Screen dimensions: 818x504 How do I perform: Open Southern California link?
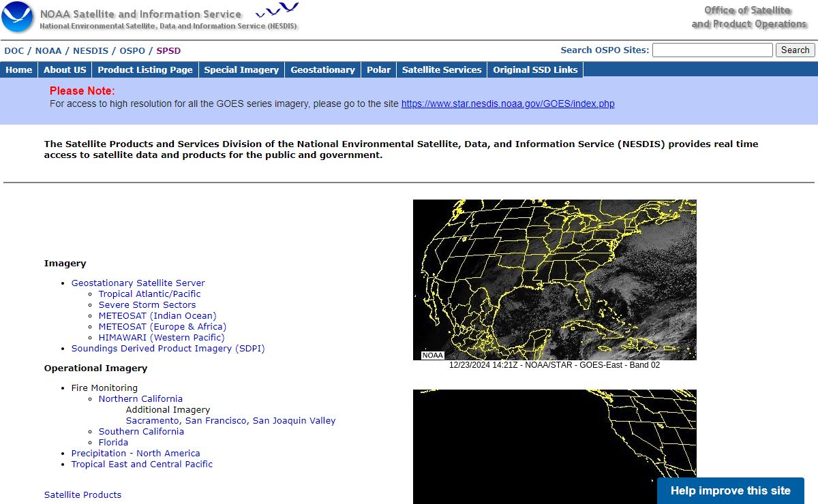[x=141, y=432]
